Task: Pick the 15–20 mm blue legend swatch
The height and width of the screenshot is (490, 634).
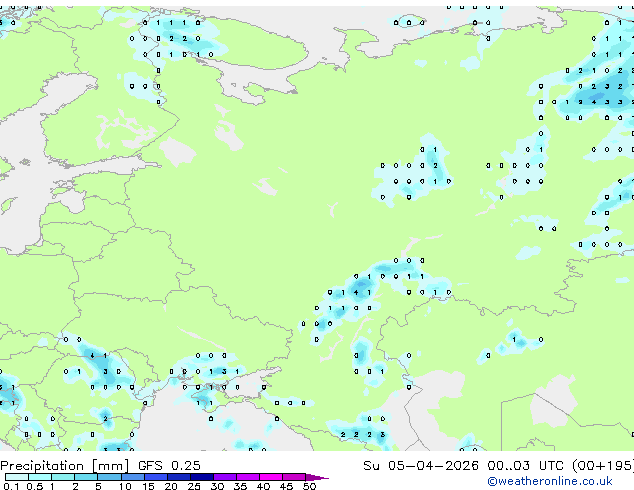Action: pyautogui.click(x=156, y=477)
